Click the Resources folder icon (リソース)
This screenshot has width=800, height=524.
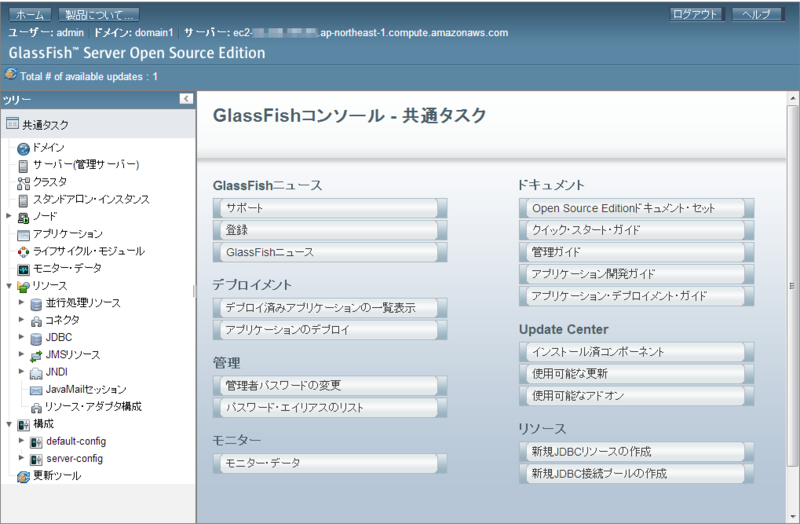[x=23, y=287]
